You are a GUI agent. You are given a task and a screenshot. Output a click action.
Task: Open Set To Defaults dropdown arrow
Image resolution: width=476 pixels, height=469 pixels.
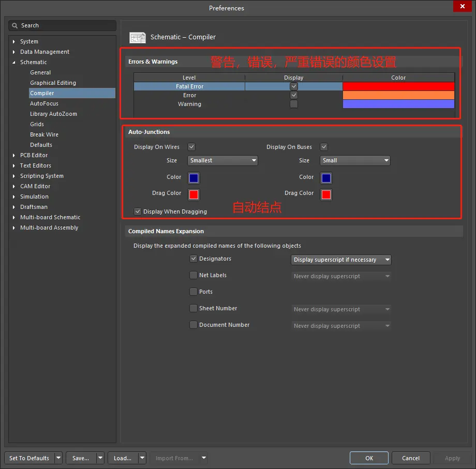pyautogui.click(x=58, y=458)
